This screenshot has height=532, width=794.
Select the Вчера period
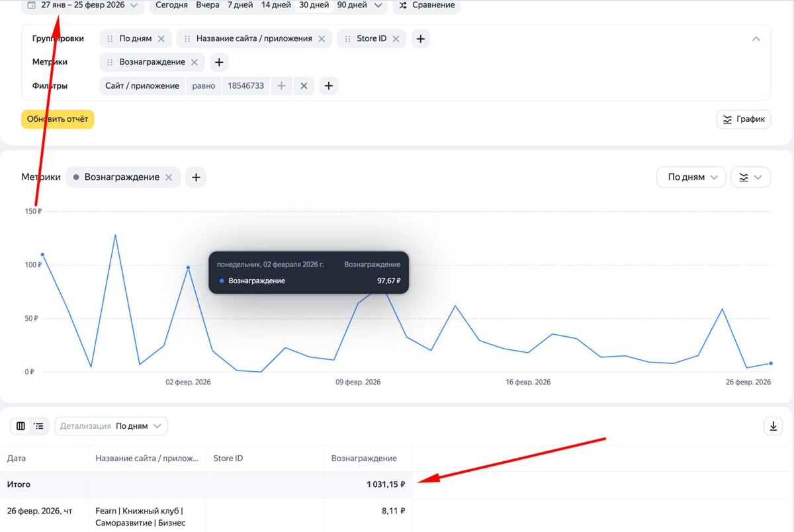point(208,5)
